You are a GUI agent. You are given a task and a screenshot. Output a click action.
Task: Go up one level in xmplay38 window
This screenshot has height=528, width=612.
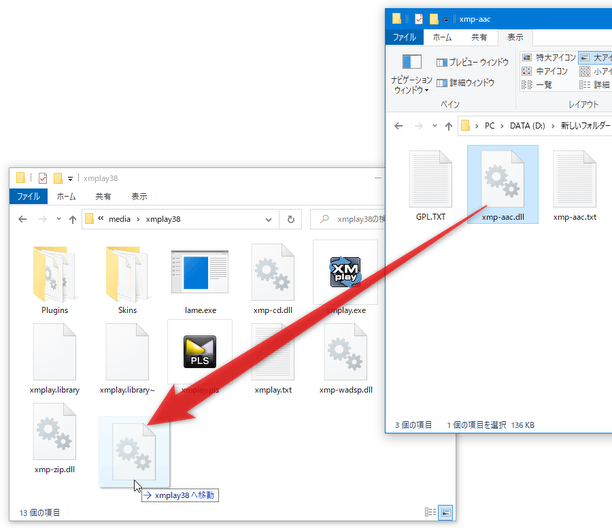point(73,219)
